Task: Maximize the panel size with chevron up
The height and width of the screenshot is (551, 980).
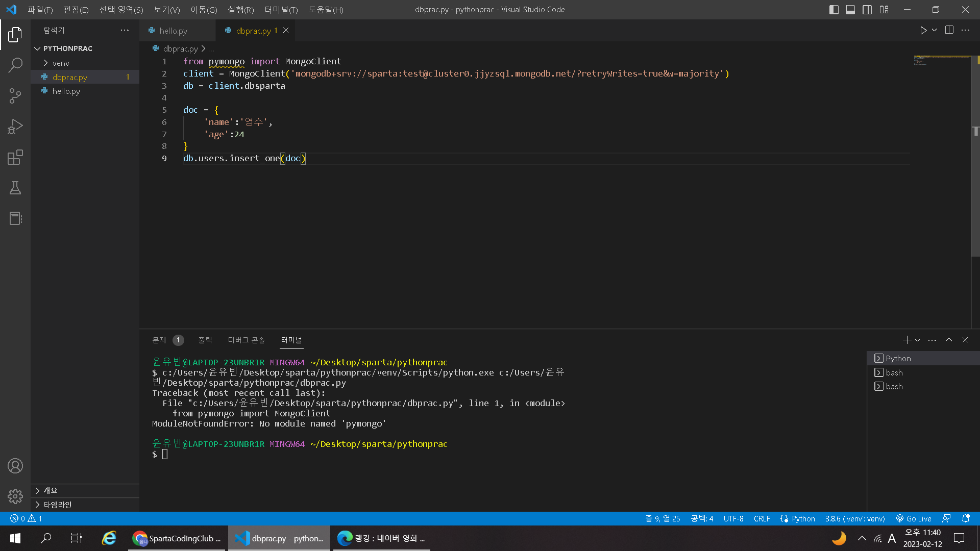Action: point(949,340)
